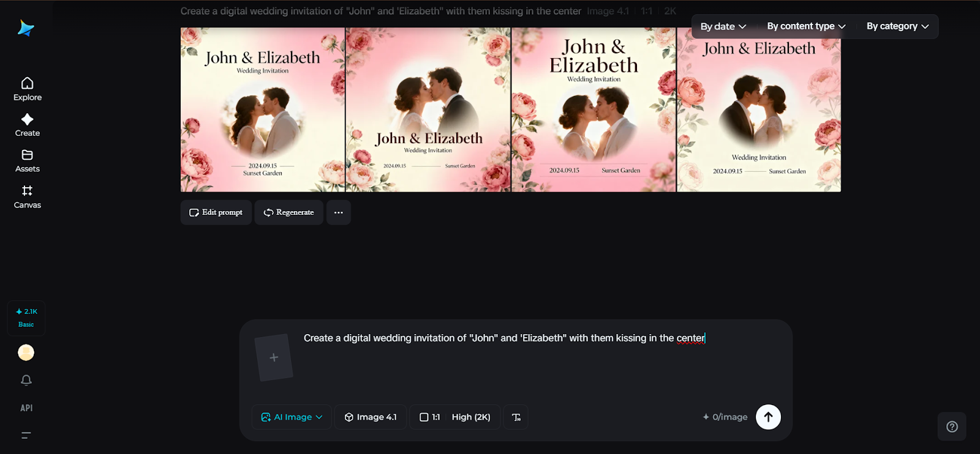
Task: Expand the By content type filter
Action: 806,26
